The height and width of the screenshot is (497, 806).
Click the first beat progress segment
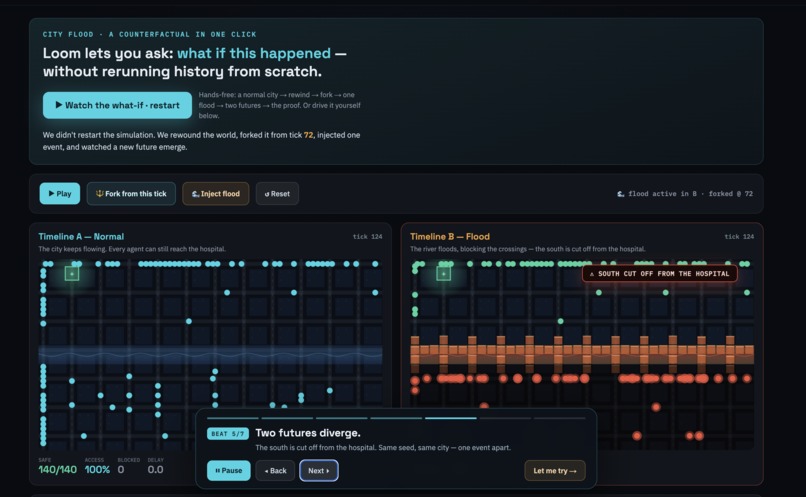click(x=232, y=418)
